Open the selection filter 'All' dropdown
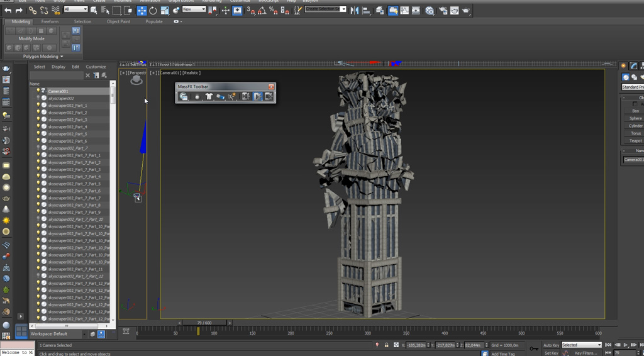The height and width of the screenshot is (356, 644). (76, 9)
